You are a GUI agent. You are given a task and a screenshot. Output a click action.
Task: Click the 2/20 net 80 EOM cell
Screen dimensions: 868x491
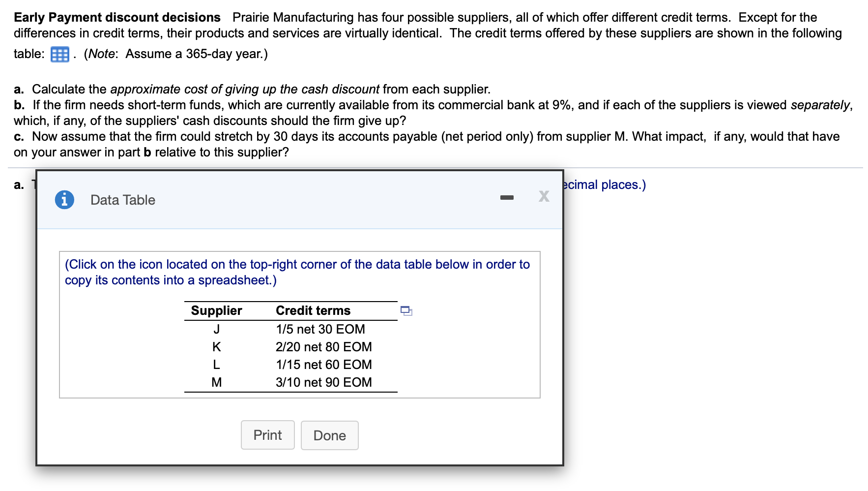324,347
